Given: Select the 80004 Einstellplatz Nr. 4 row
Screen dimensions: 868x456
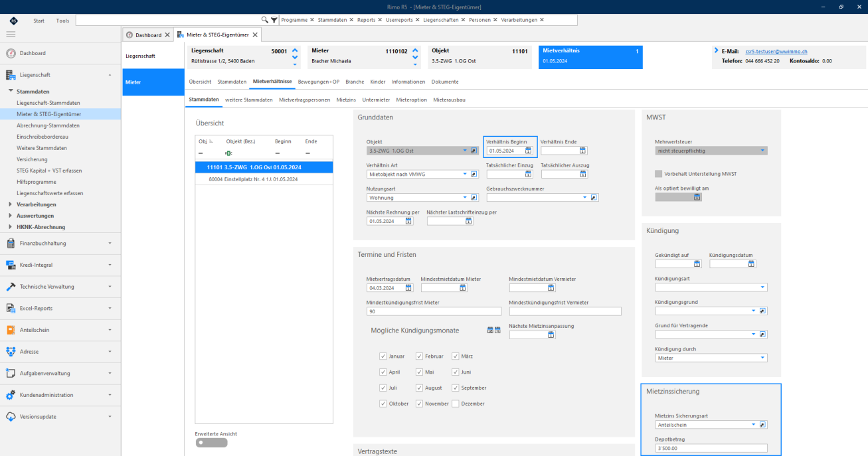Looking at the screenshot, I should [x=264, y=179].
